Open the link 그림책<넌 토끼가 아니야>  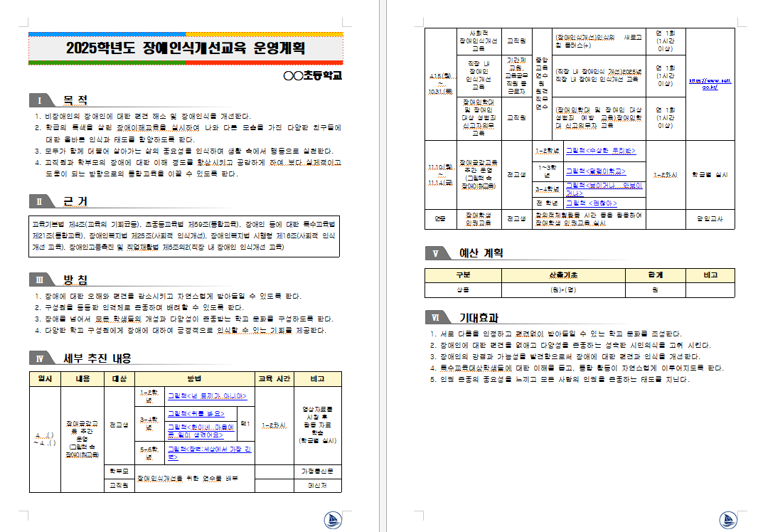(x=207, y=396)
